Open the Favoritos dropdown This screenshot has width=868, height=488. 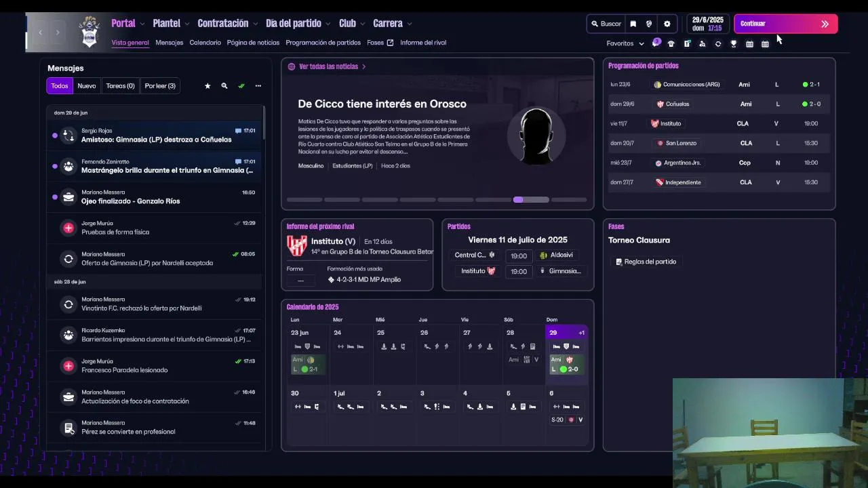(625, 43)
